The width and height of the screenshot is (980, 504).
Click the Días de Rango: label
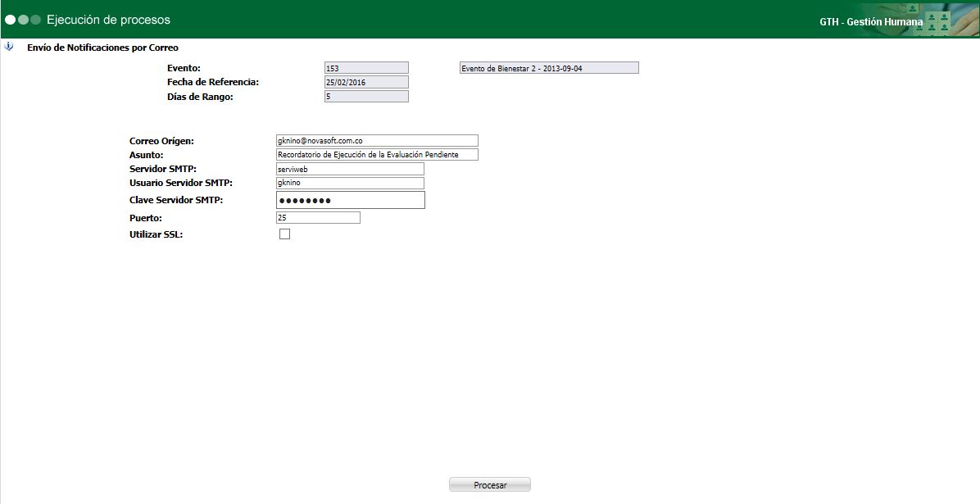tap(200, 97)
